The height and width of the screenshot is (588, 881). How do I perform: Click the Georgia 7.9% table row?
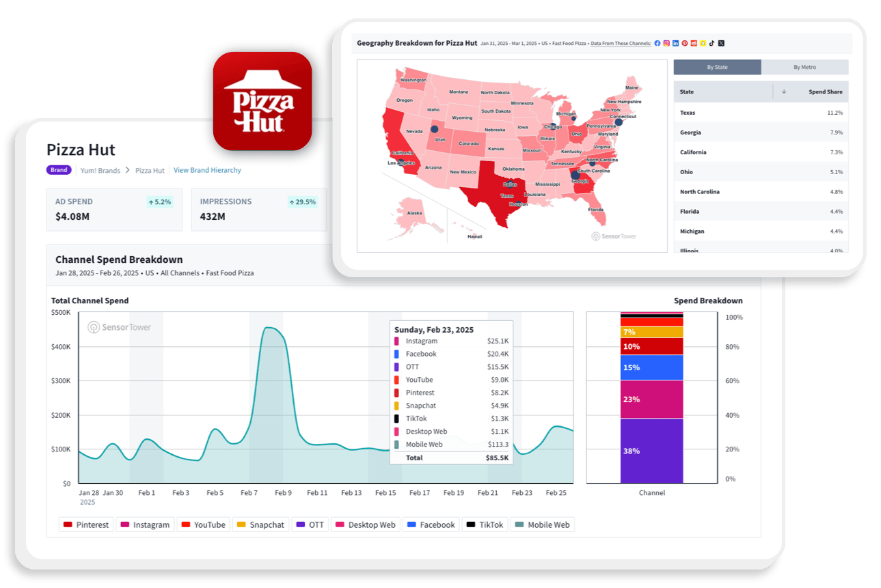click(x=761, y=132)
